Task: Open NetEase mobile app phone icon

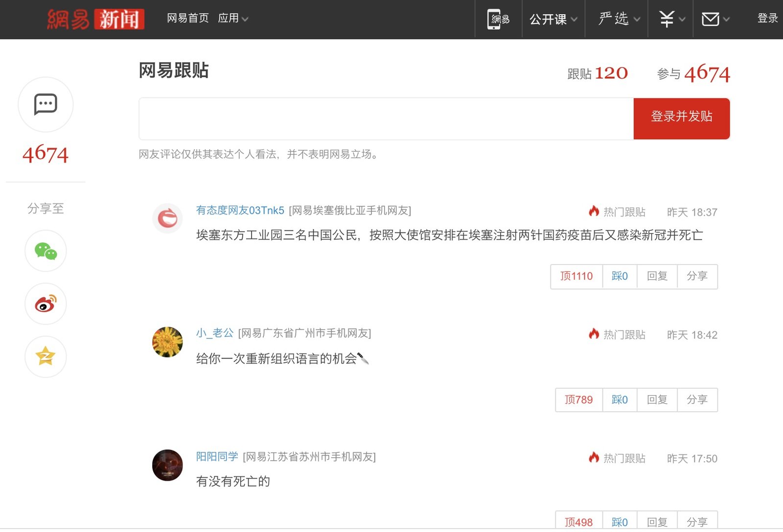Action: click(x=498, y=19)
